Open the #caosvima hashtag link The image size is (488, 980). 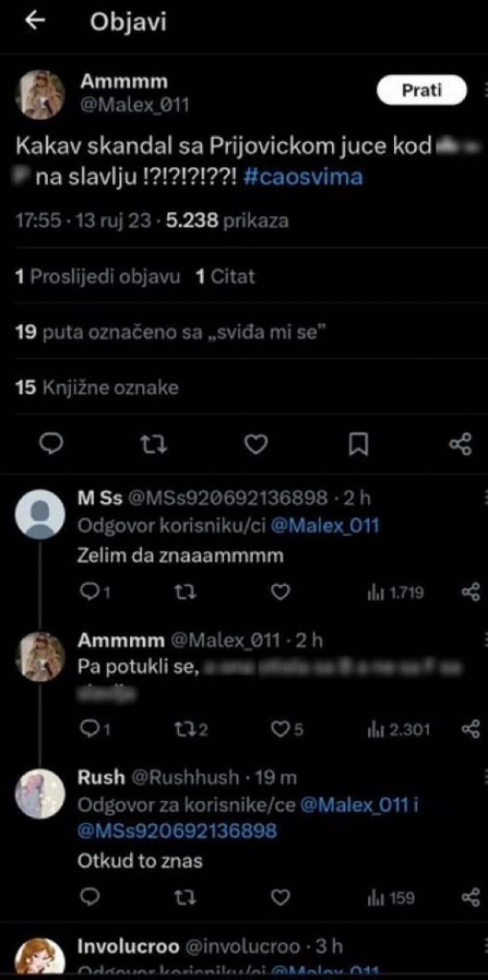pos(303,177)
